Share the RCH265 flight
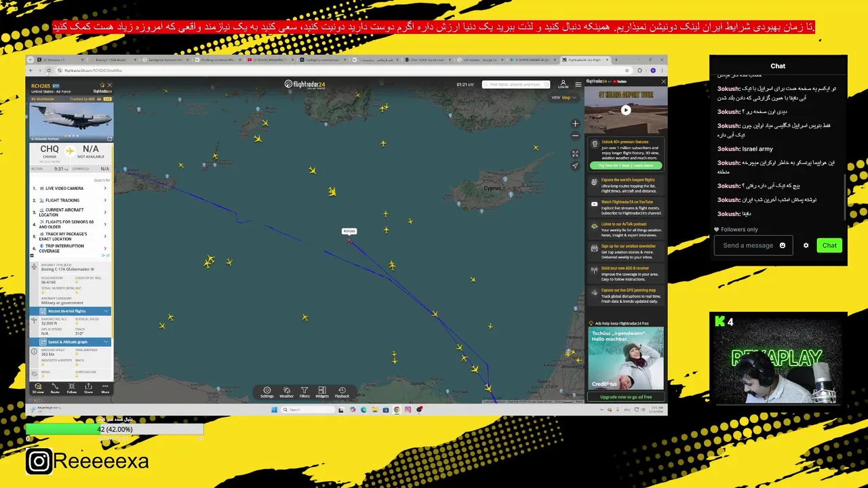Screen dimensions: 868x488 pyautogui.click(x=88, y=388)
